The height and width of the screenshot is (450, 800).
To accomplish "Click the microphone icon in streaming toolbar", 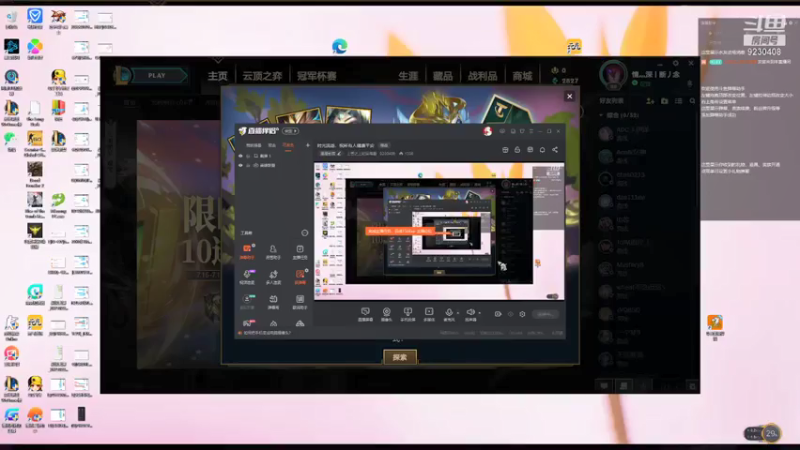I will 449,314.
